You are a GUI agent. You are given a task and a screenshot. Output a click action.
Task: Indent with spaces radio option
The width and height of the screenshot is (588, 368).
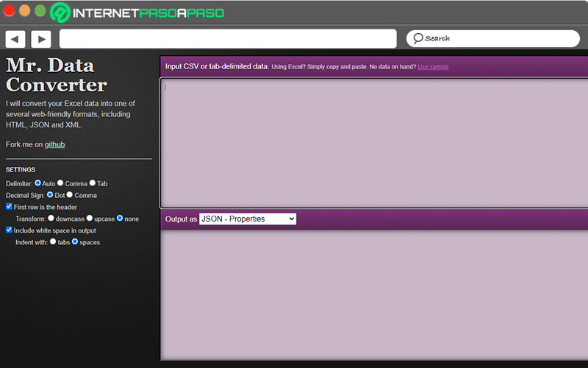click(x=75, y=241)
